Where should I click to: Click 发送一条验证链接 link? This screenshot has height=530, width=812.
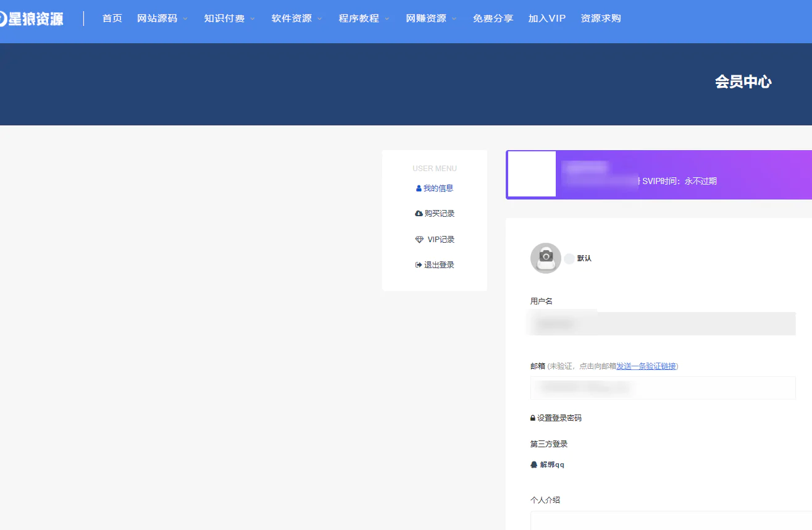coord(646,366)
